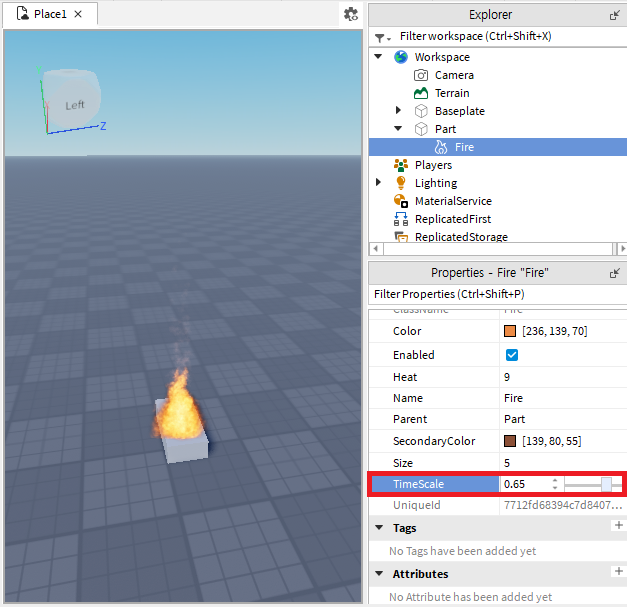Select Terrain in the Explorer tree
Screen dimensions: 627x607
[452, 93]
